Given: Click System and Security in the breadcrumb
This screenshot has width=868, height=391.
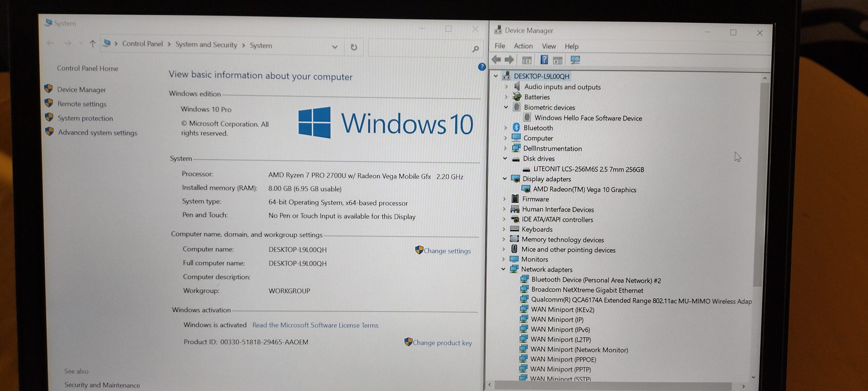Looking at the screenshot, I should coord(206,45).
